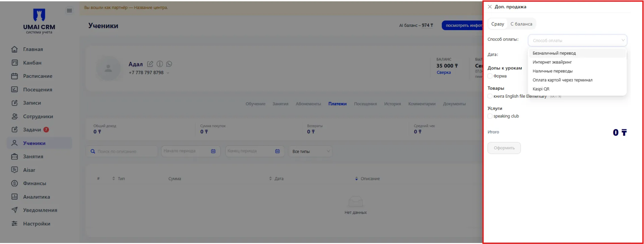Open the Способ оплаты dropdown
644x244 pixels.
(577, 41)
